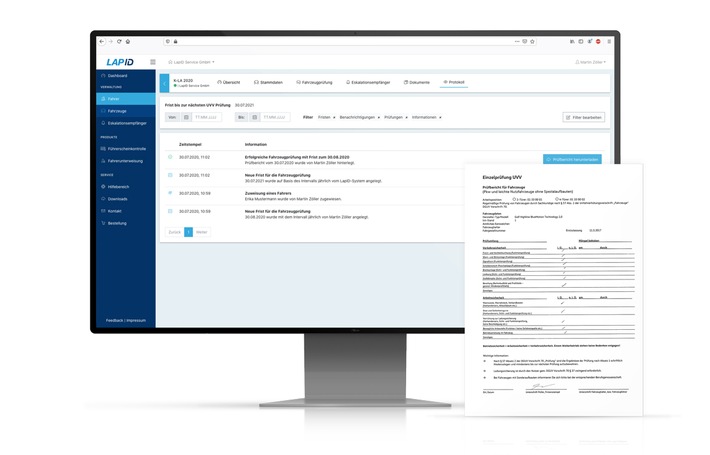Screen dimensions: 710x455
Task: Remove the Benachrichtigungen filter tag
Action: click(377, 117)
